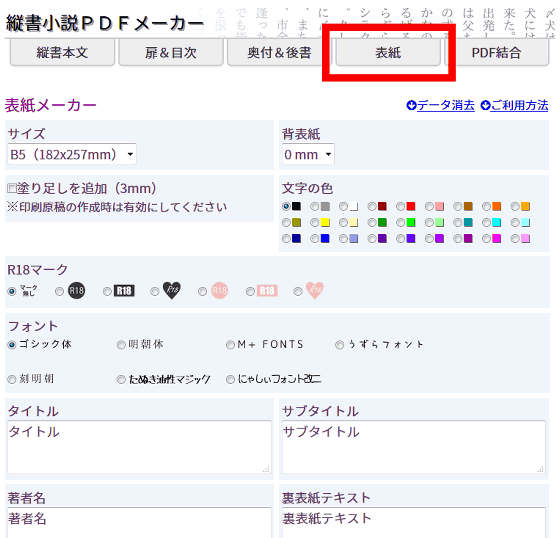This screenshot has width=560, height=538.
Task: Select the M+ FONTS font option
Action: [230, 345]
